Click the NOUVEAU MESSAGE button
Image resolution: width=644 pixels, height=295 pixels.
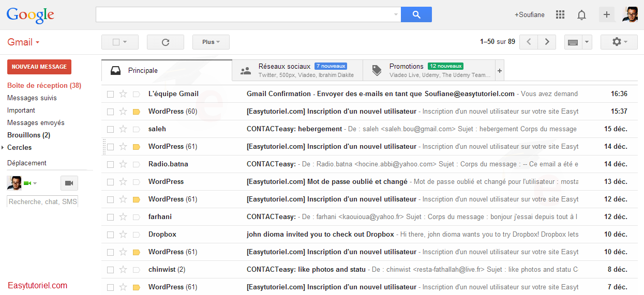point(39,67)
